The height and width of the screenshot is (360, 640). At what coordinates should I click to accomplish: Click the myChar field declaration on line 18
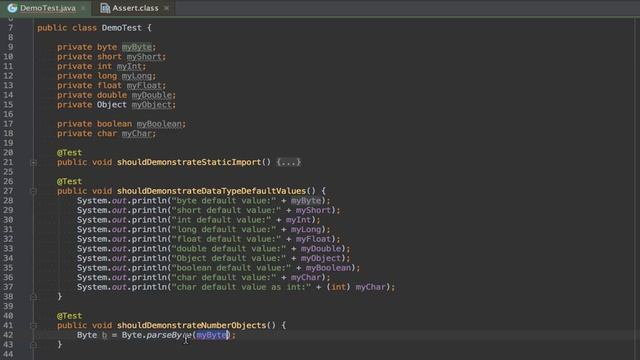coord(137,133)
